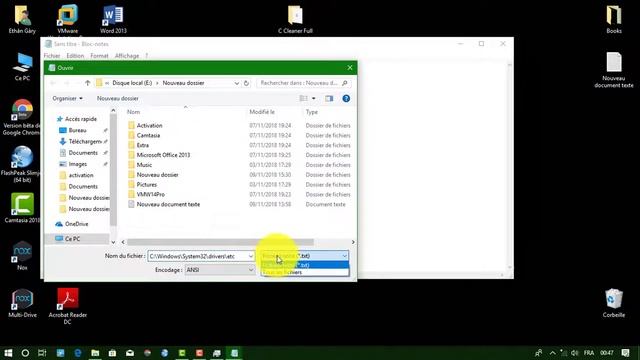Open the Microsoft Store taskbar icon
This screenshot has width=640, height=360.
click(x=112, y=353)
